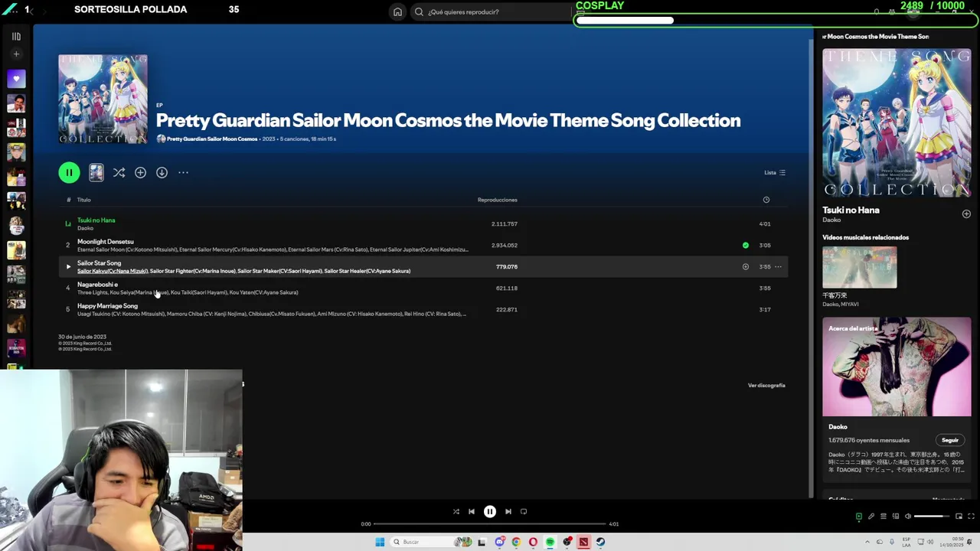The image size is (980, 551).
Task: Change view mode via Lista dropdown
Action: [x=775, y=173]
